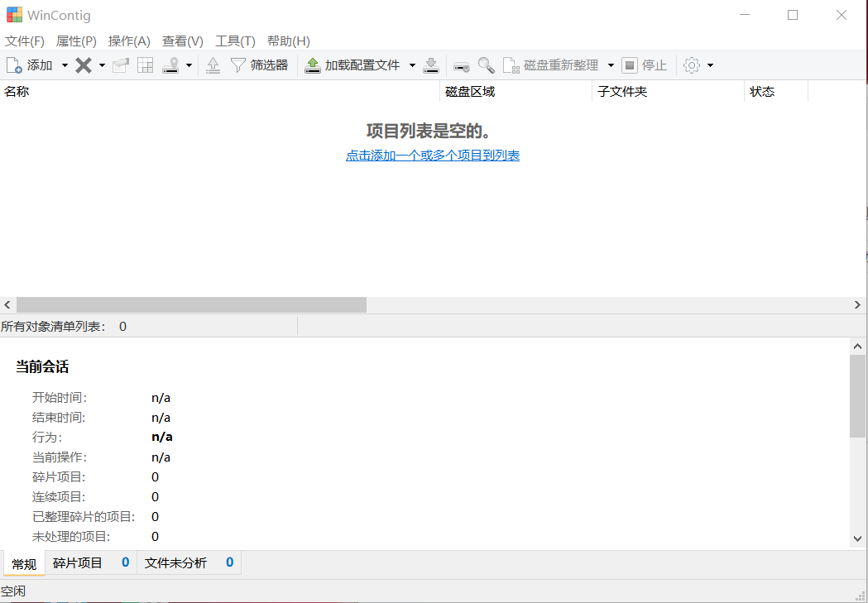Click the session panel scroll up arrow
This screenshot has height=603, width=868.
pos(857,347)
